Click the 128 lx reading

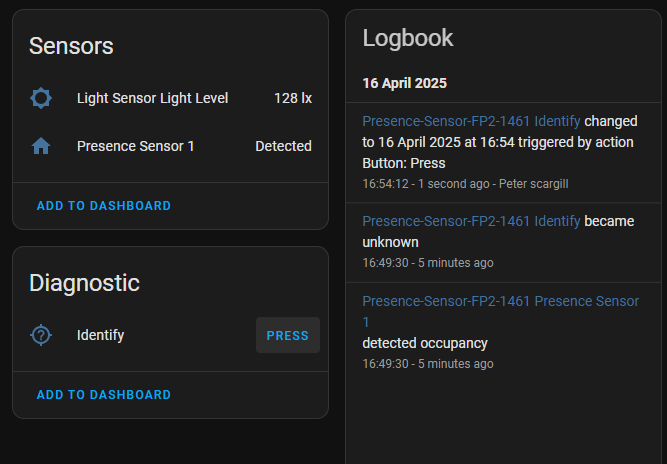(x=293, y=98)
